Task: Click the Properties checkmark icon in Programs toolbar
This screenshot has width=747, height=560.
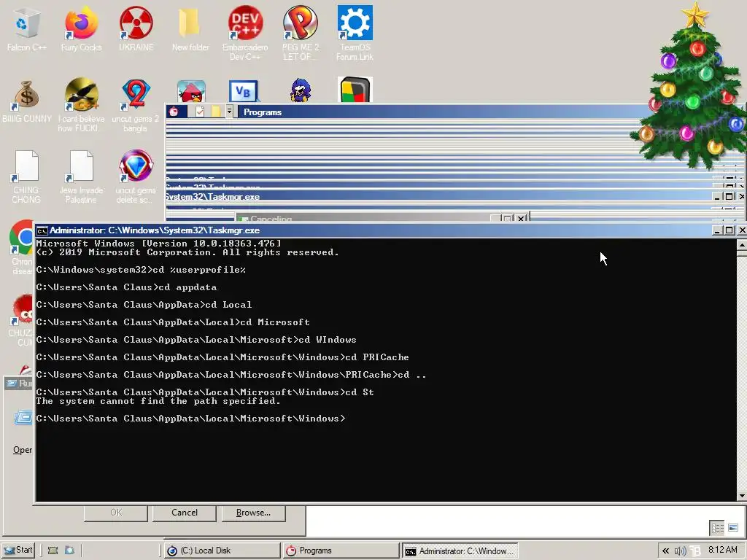Action: [x=200, y=112]
